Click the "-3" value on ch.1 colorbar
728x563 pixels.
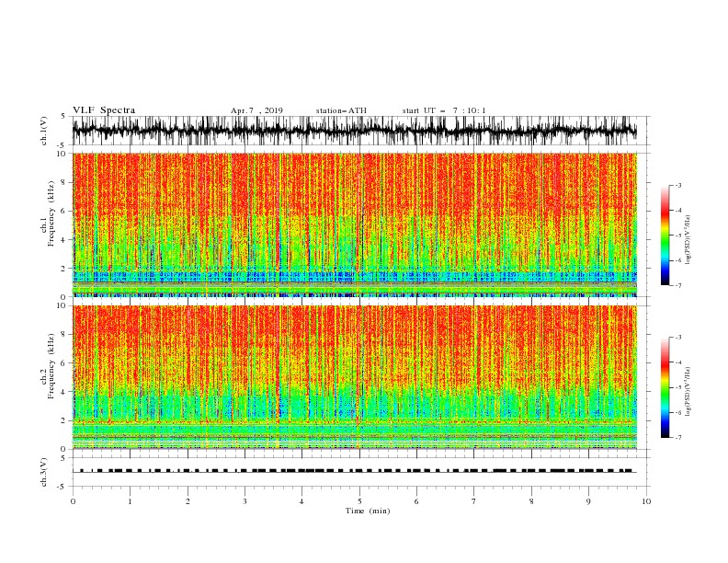coord(678,185)
